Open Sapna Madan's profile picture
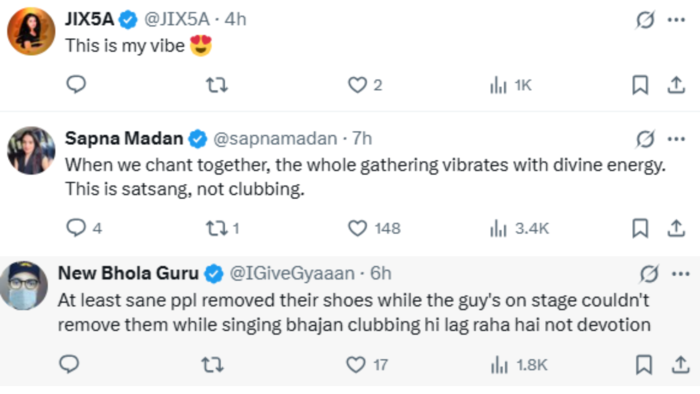Screen dimensions: 700x394 [31, 150]
